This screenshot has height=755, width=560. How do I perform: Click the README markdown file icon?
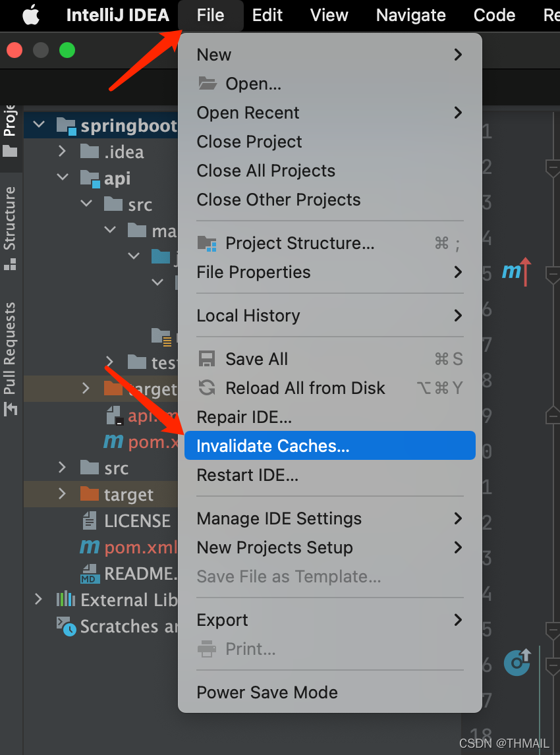(90, 574)
